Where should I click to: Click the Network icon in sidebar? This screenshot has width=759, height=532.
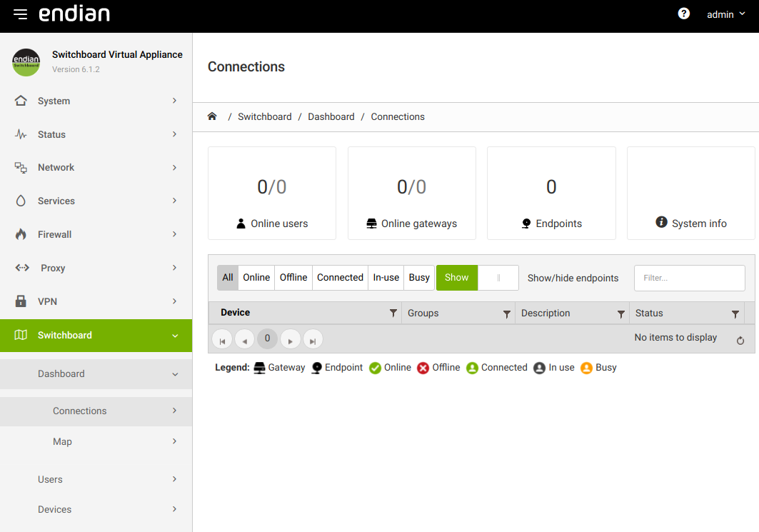point(21,168)
